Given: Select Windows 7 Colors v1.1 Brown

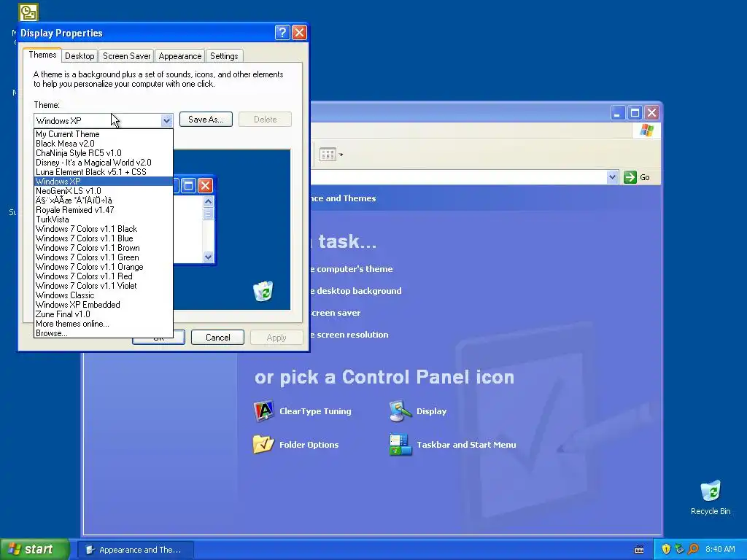Looking at the screenshot, I should click(x=104, y=248).
